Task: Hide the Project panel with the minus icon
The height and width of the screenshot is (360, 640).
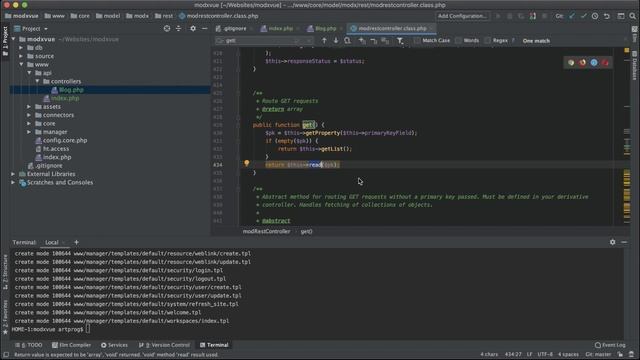Action: [204, 29]
